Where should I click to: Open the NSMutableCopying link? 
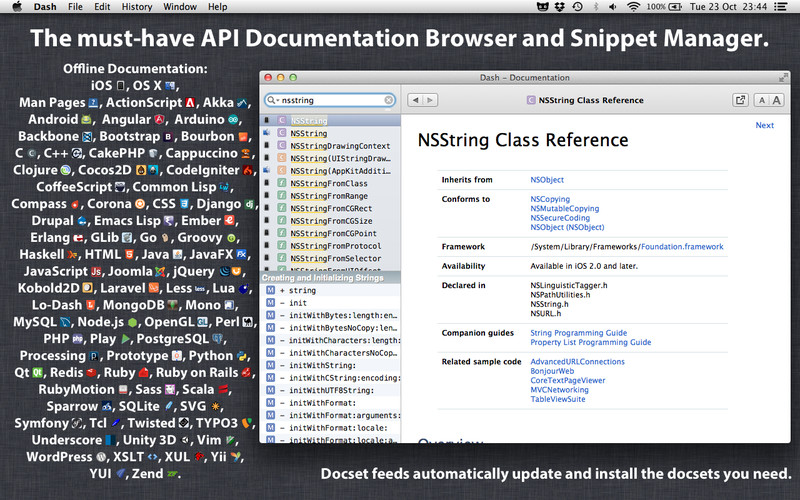tap(565, 208)
